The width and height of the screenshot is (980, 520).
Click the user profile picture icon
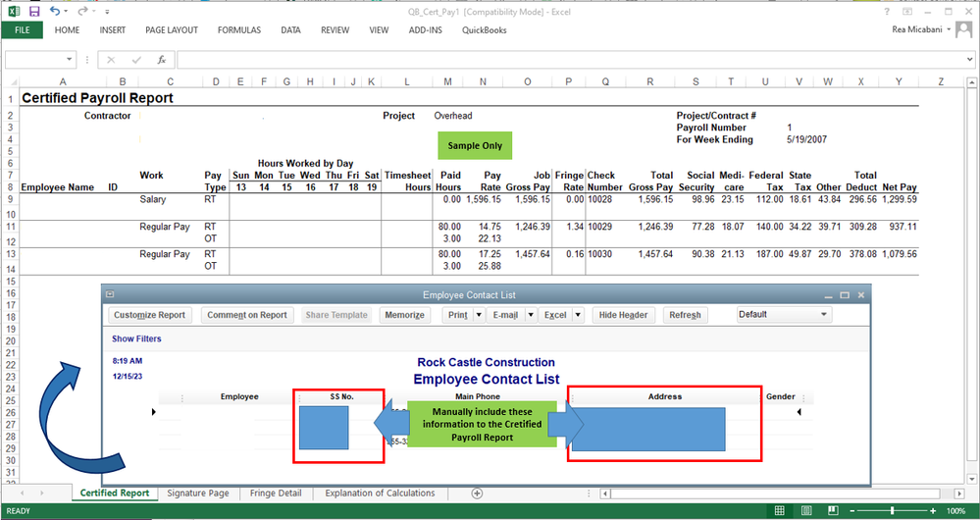(964, 30)
